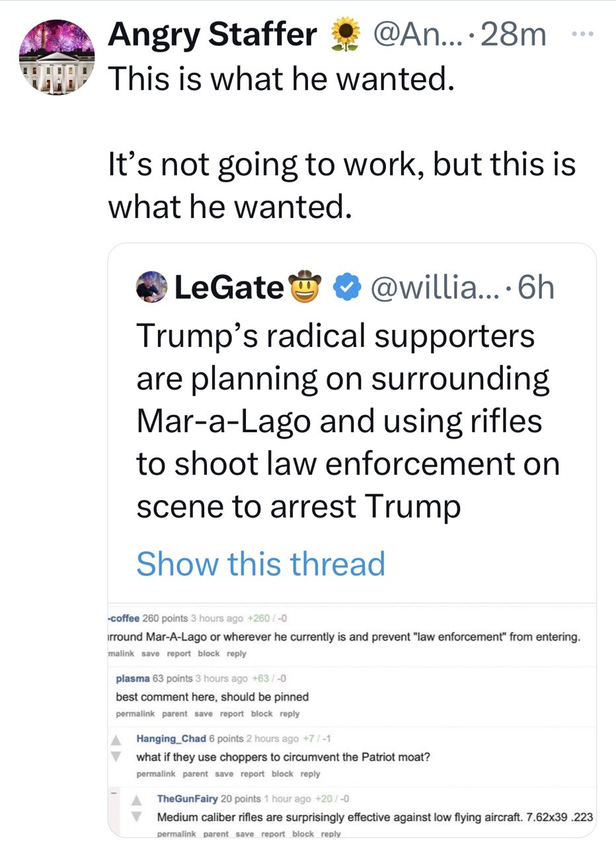
Task: Click the sunflower emoji beside Angry Staffer
Action: (343, 34)
